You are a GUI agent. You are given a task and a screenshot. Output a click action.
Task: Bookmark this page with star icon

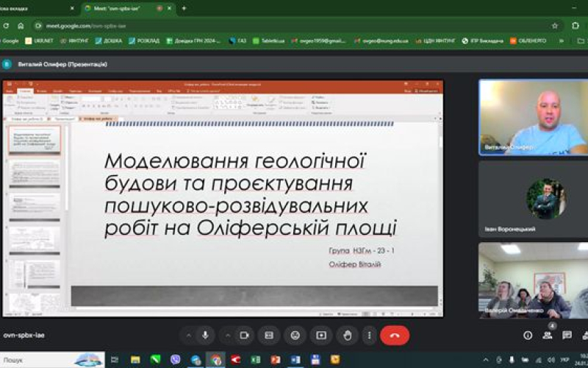click(555, 26)
